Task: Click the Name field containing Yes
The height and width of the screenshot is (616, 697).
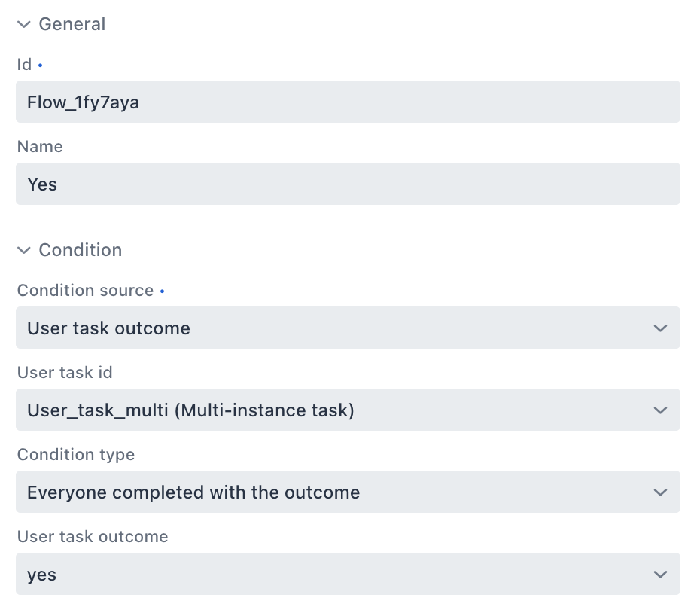Action: pos(348,184)
